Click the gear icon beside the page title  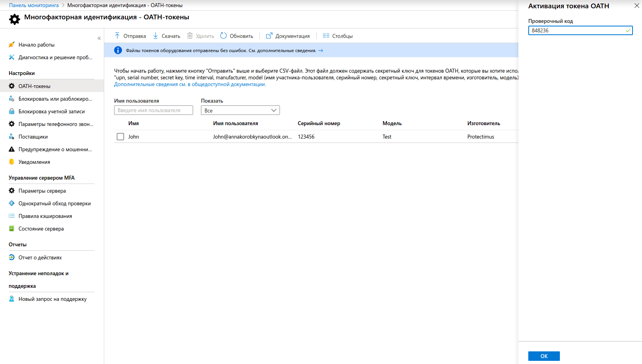pos(15,19)
